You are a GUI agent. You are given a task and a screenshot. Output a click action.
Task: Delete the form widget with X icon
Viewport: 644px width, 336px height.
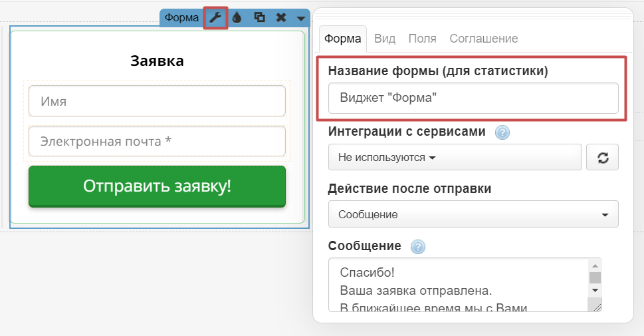point(281,18)
